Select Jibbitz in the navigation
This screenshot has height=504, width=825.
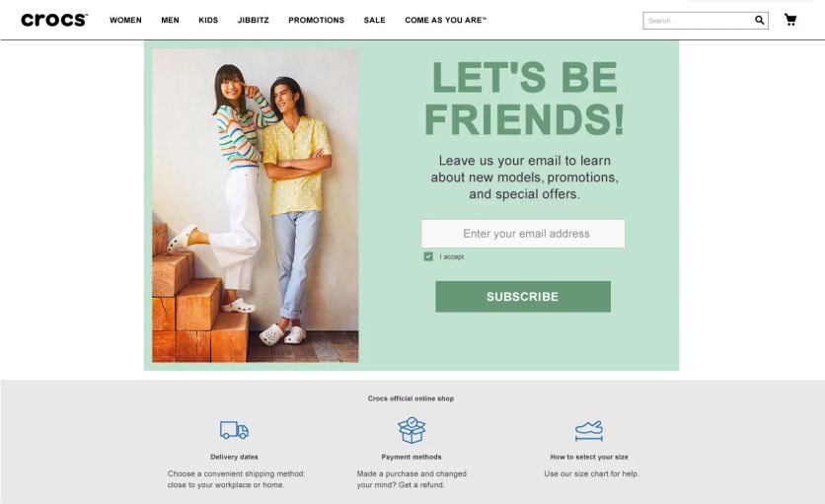[x=253, y=20]
